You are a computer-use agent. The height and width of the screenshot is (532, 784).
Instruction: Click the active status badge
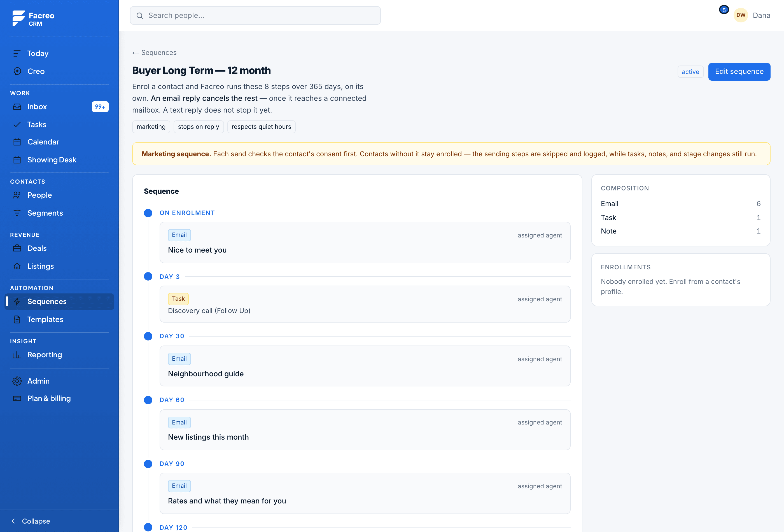[x=690, y=72]
